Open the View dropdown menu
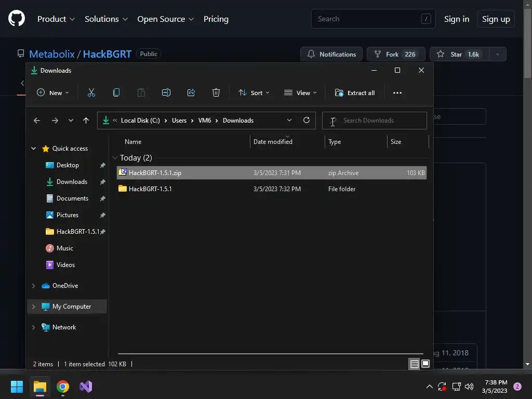532x399 pixels. coord(300,92)
